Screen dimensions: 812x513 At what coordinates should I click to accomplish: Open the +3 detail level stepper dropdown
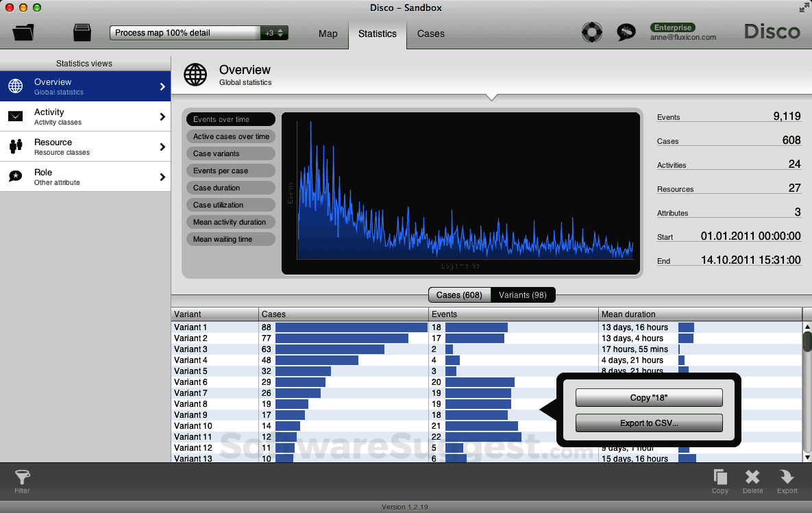[x=280, y=32]
